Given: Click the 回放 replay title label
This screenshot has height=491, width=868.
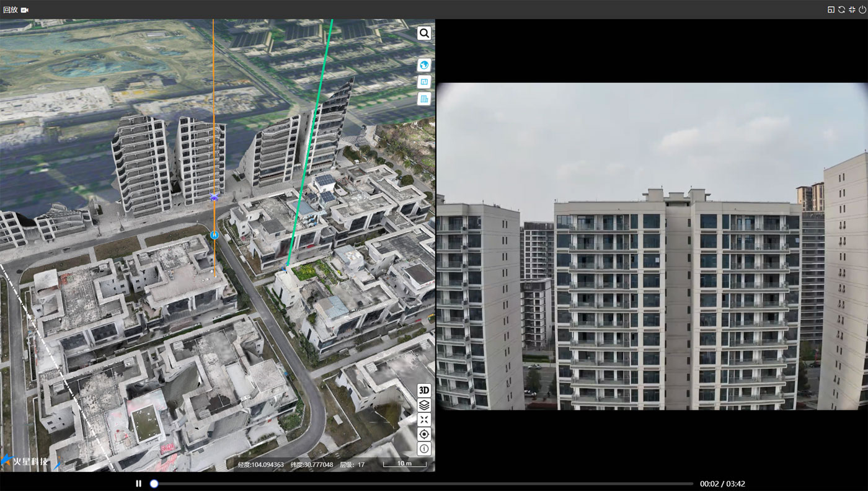Looking at the screenshot, I should tap(10, 9).
